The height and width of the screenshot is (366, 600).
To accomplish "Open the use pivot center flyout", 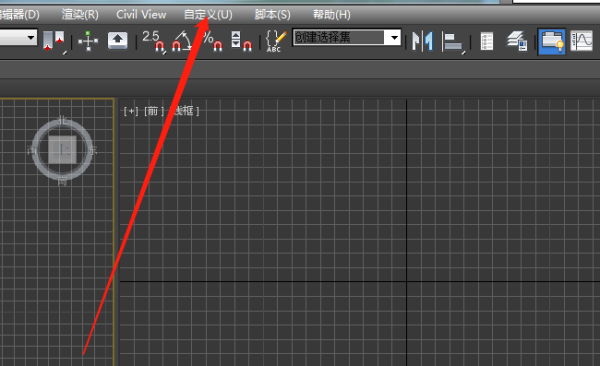I will (54, 41).
